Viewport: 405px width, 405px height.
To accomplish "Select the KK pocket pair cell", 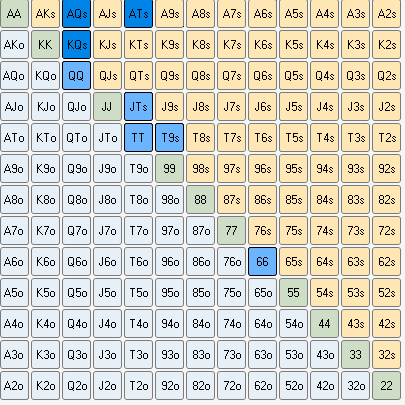I will [45, 45].
